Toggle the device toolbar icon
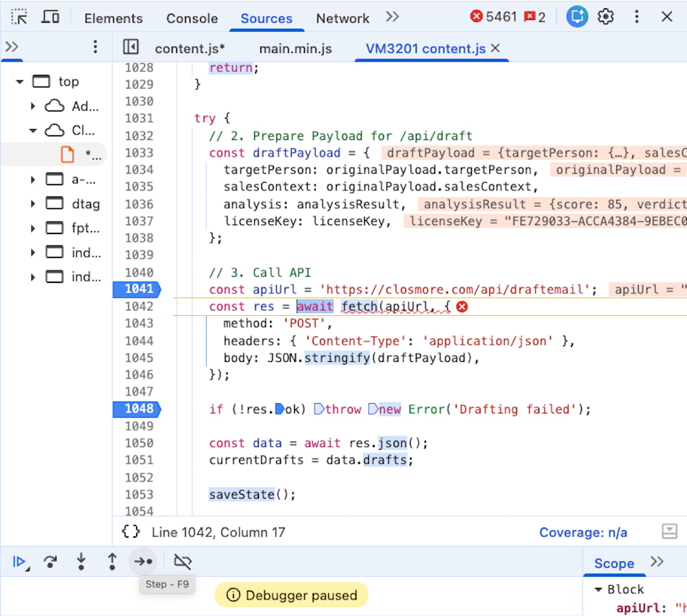The width and height of the screenshot is (687, 616). pos(50,17)
